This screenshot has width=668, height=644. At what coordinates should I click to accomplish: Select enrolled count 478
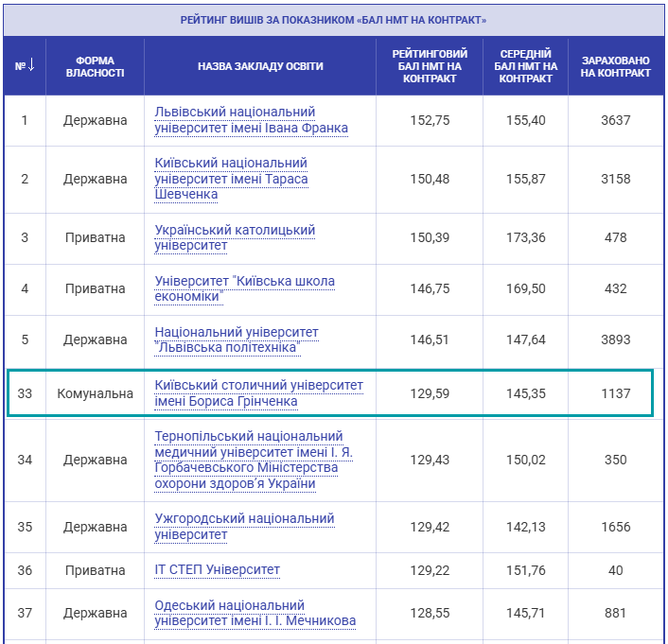pyautogui.click(x=615, y=237)
